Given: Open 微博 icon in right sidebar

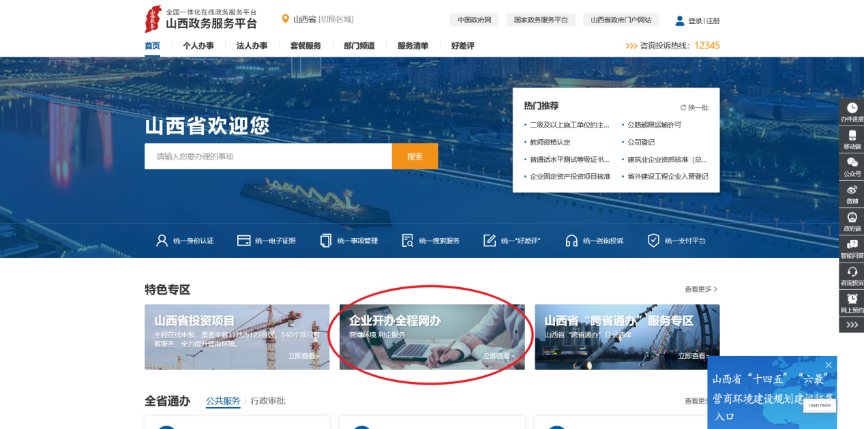Looking at the screenshot, I should click(852, 192).
